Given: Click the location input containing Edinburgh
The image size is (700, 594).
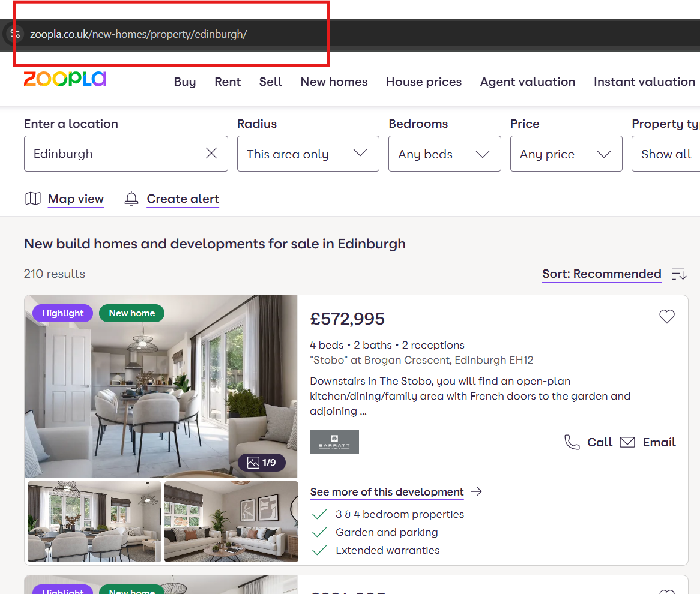Looking at the screenshot, I should coord(126,154).
